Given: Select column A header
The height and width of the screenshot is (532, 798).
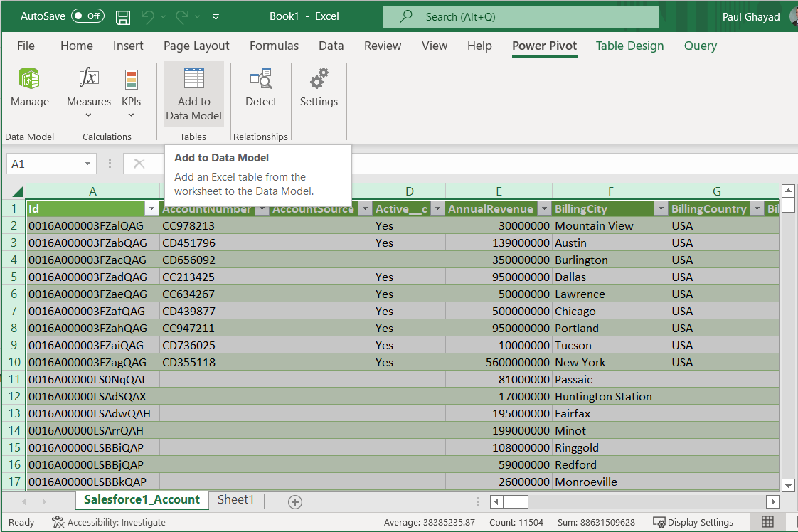Looking at the screenshot, I should [92, 191].
